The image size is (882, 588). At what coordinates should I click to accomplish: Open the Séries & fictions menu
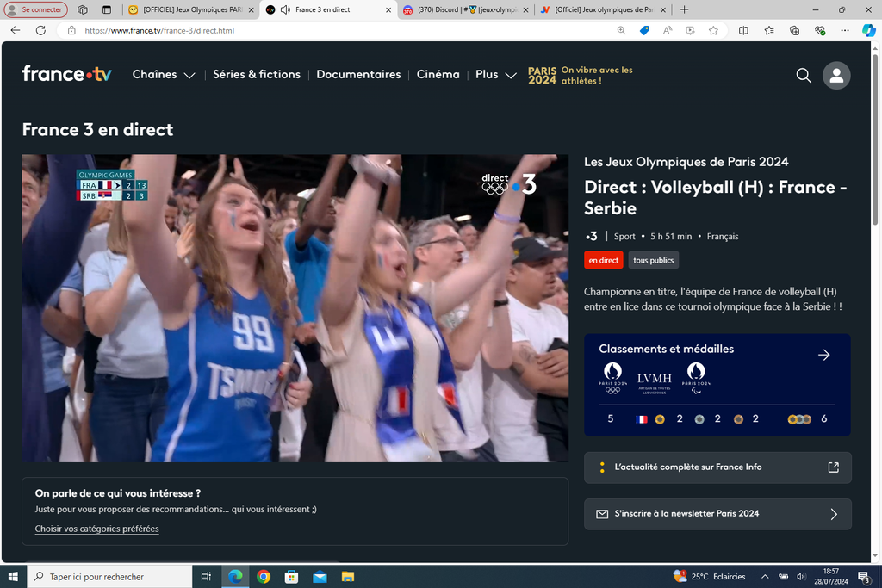click(257, 75)
